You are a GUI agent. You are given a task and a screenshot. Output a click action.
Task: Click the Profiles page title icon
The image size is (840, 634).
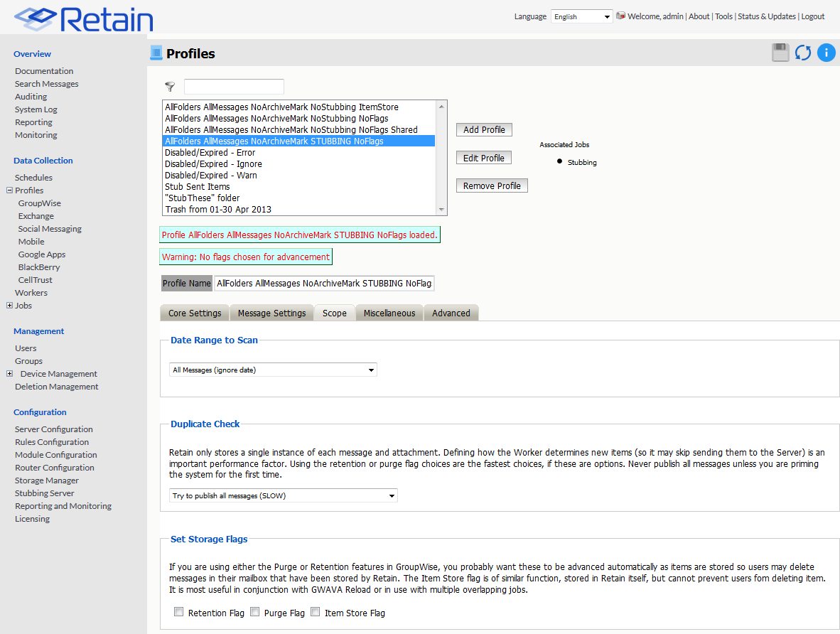coord(156,53)
